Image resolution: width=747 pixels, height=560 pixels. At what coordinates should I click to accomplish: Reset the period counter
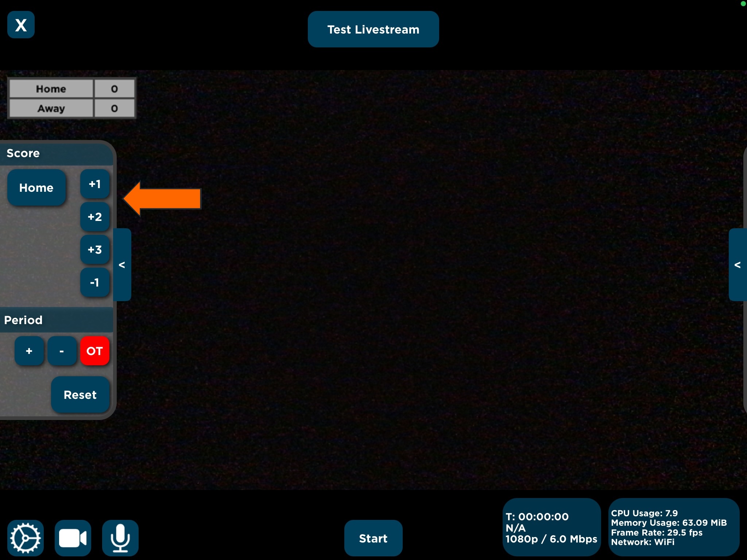tap(80, 394)
